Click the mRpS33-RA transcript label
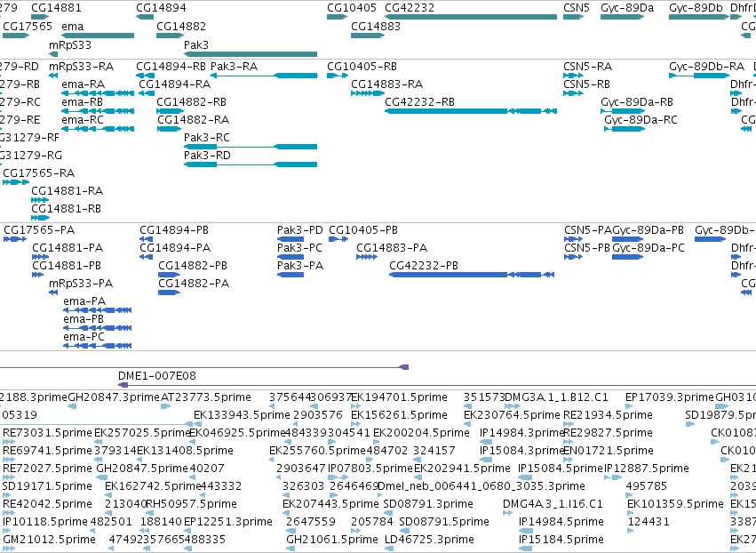This screenshot has height=553, width=756. pyautogui.click(x=81, y=66)
